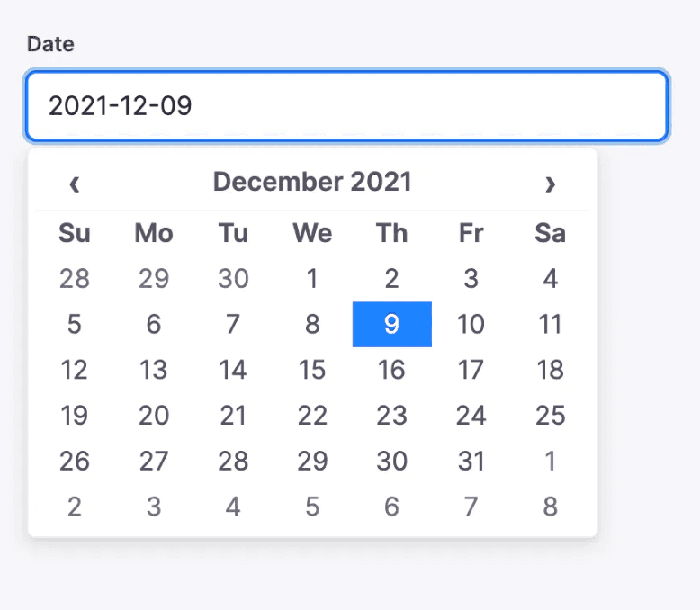Select the highlighted date 9

pyautogui.click(x=392, y=324)
